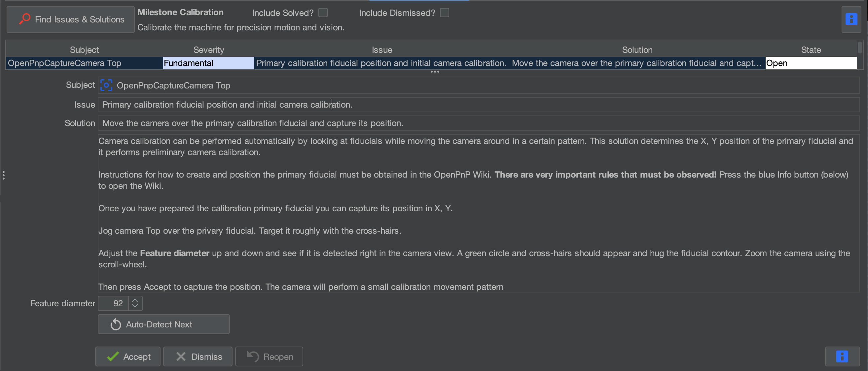
Task: Click the X icon on Dismiss
Action: point(181,356)
